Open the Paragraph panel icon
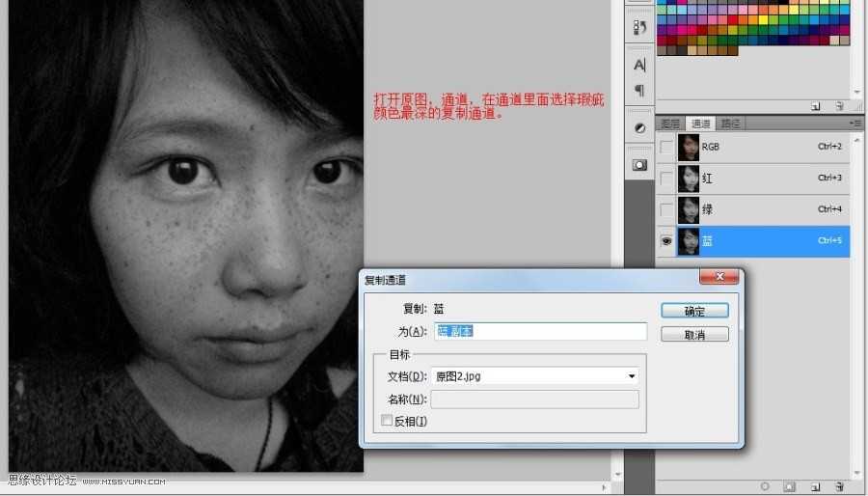The image size is (868, 496). click(640, 91)
